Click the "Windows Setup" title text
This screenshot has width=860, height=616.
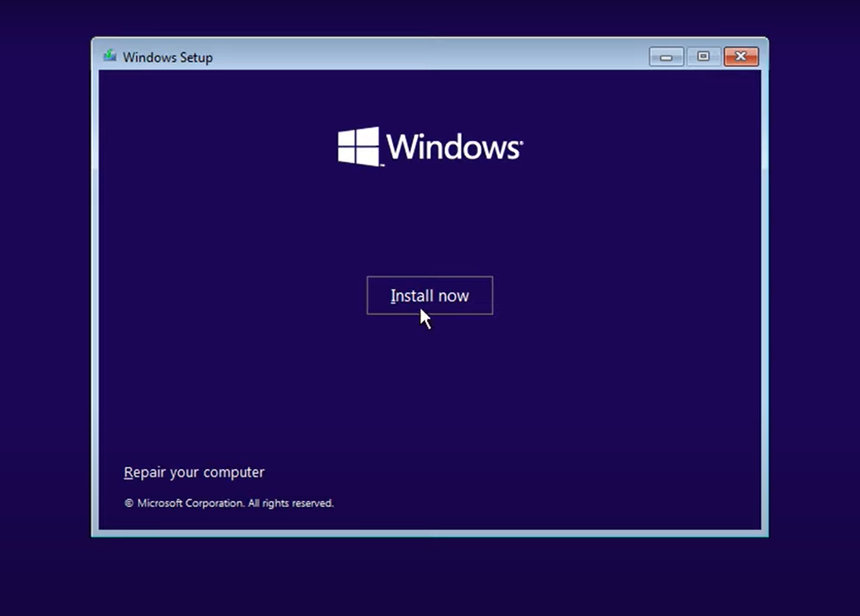168,57
